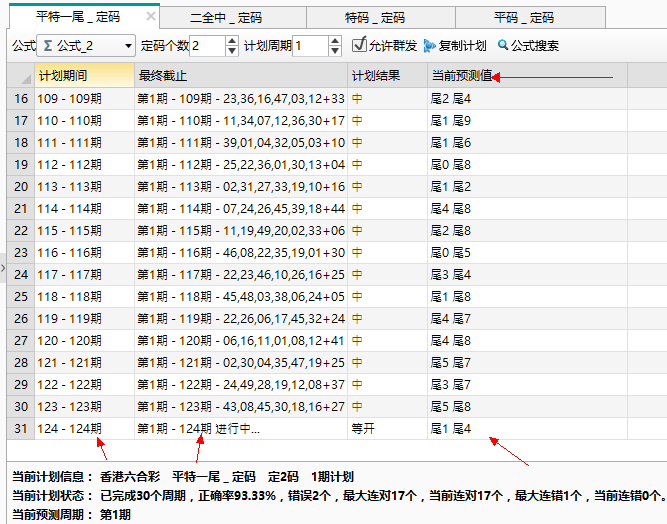Viewport: 667px width, 524px height.
Task: Decrease the 计划周期 stepper value
Action: coord(335,51)
